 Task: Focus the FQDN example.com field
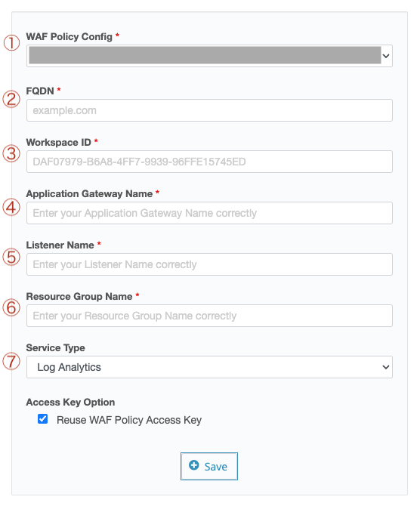click(x=209, y=110)
